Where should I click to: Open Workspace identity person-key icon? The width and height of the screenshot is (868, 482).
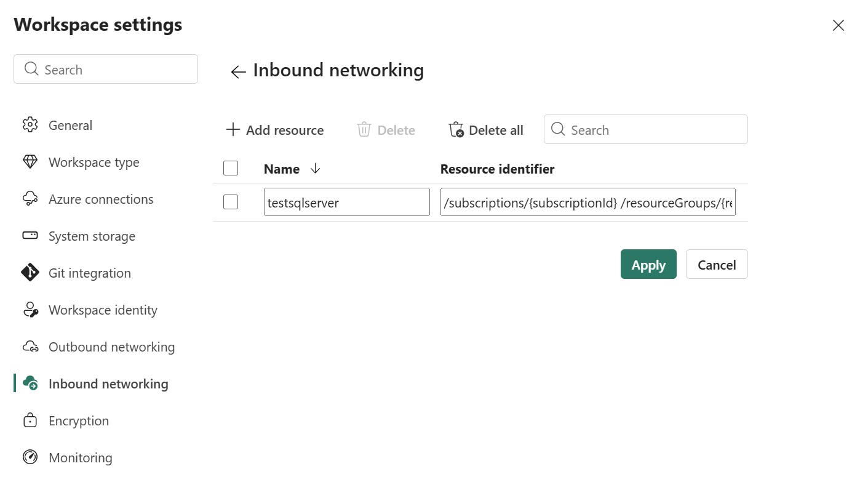click(30, 310)
